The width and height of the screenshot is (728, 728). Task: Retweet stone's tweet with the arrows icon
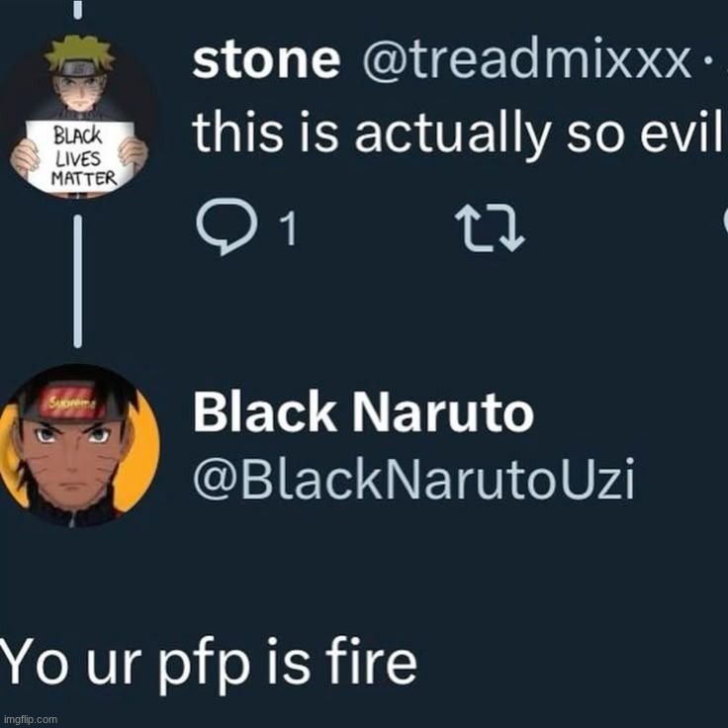point(490,228)
